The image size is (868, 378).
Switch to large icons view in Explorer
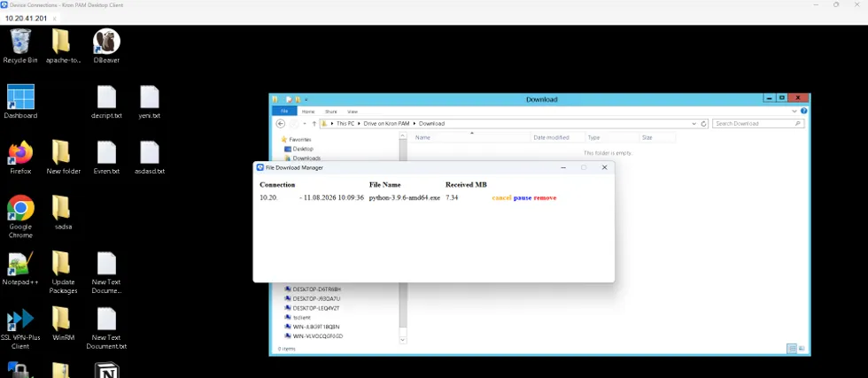[801, 348]
